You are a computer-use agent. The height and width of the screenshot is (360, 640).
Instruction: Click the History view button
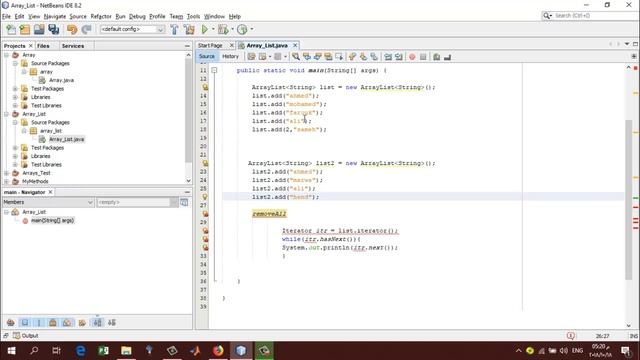click(x=230, y=56)
